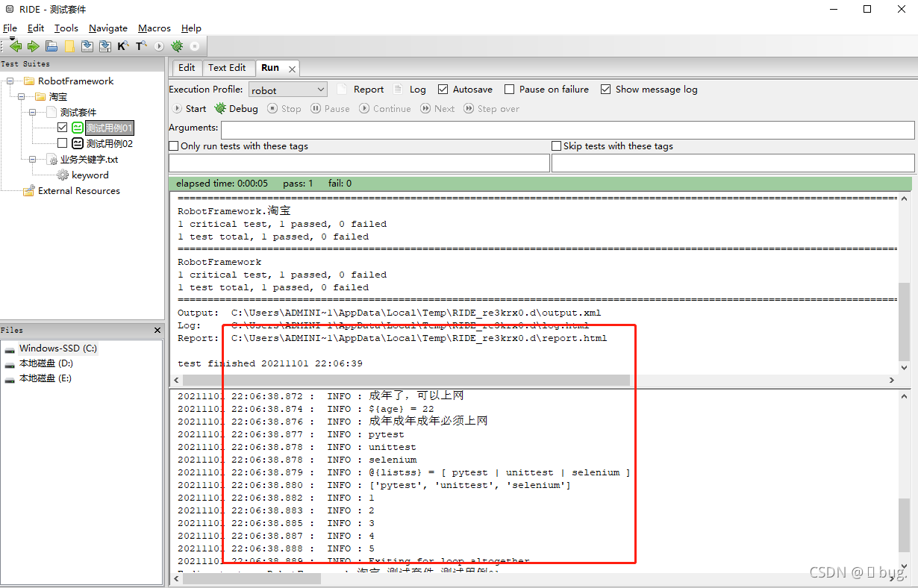Image resolution: width=918 pixels, height=588 pixels.
Task: Collapse the 业务关键字.txt node
Action: (32, 159)
